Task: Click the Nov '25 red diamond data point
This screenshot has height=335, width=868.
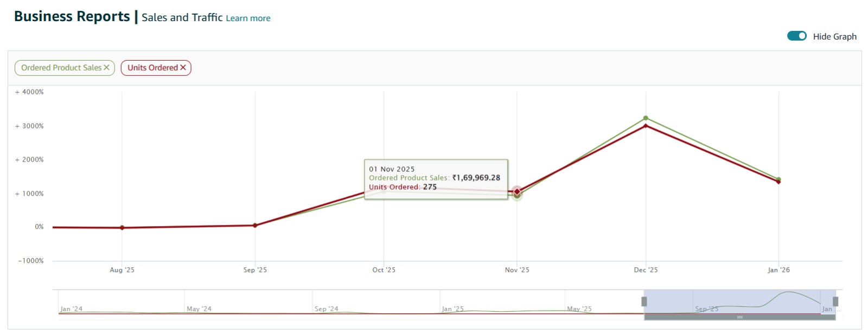Action: tap(517, 191)
